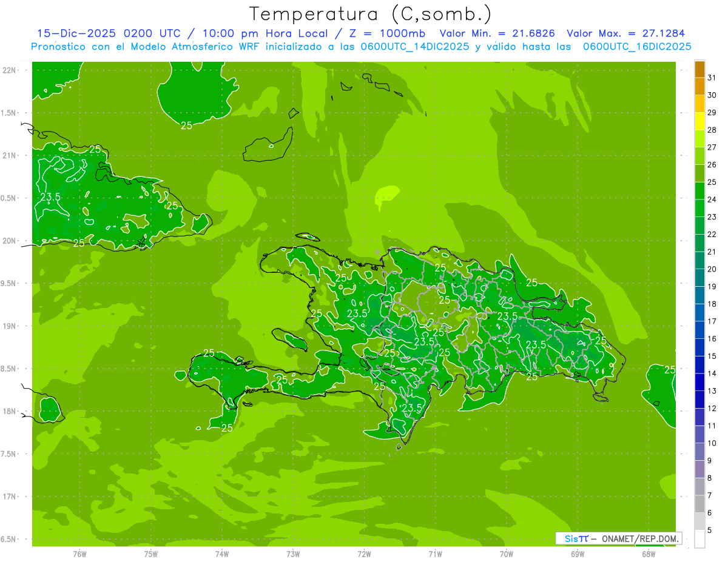The height and width of the screenshot is (562, 728).
Task: Click the "69W" longitude axis label
Action: click(x=578, y=554)
